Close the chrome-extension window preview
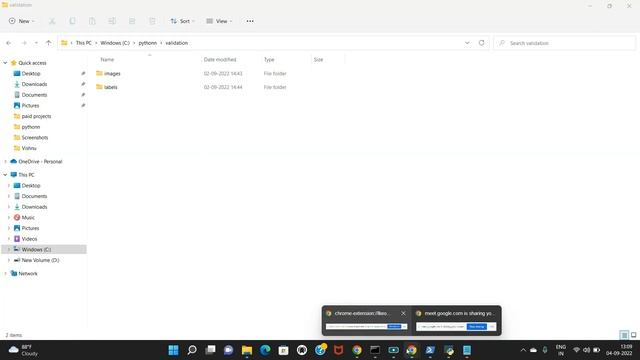Screen dimensions: 640x360 click(x=403, y=313)
